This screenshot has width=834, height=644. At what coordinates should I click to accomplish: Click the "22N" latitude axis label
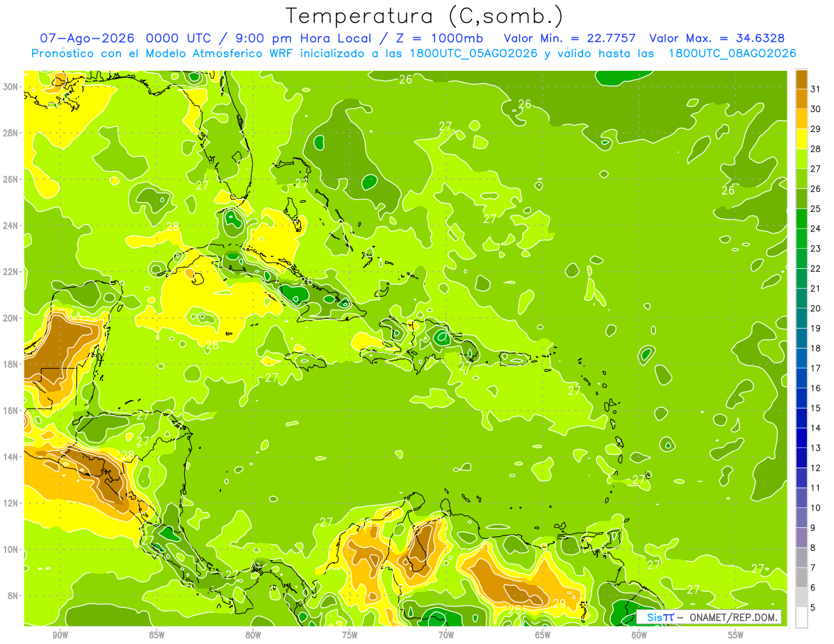pos(10,272)
